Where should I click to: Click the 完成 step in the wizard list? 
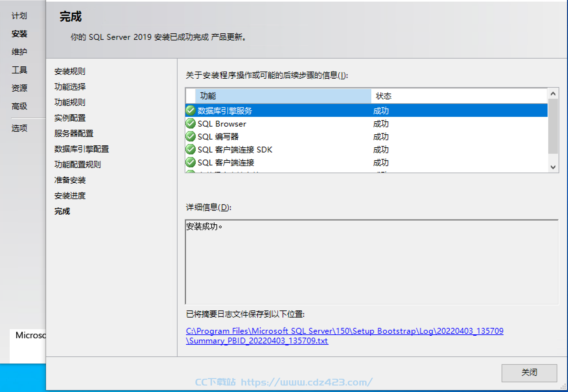click(62, 211)
